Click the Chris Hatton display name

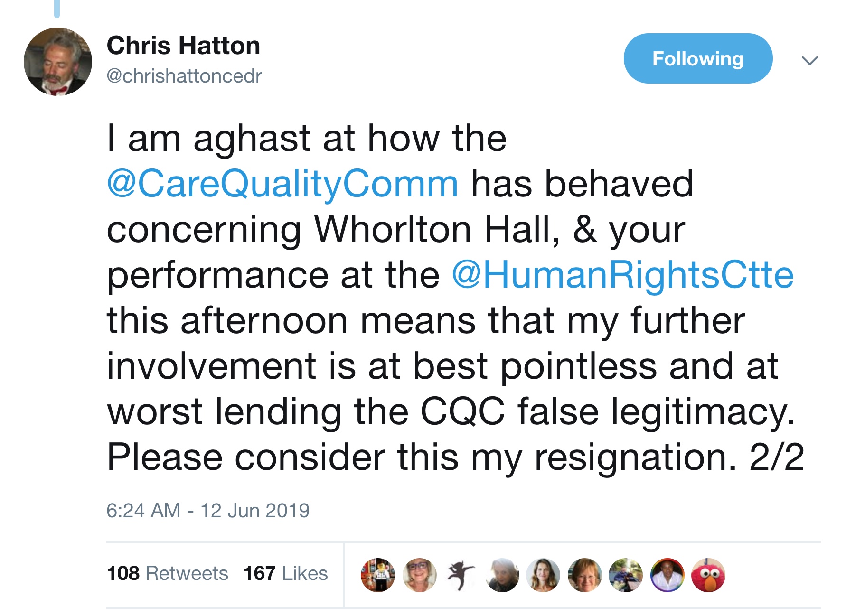tap(183, 46)
